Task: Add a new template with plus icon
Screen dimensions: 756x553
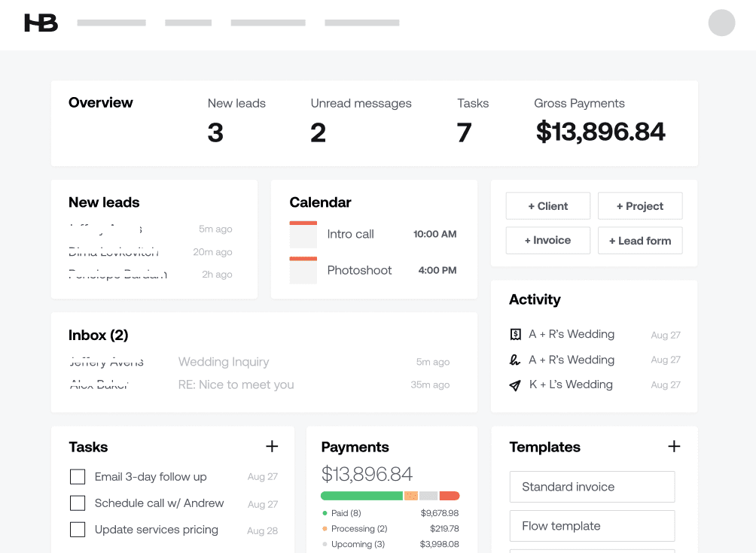Action: click(x=674, y=446)
